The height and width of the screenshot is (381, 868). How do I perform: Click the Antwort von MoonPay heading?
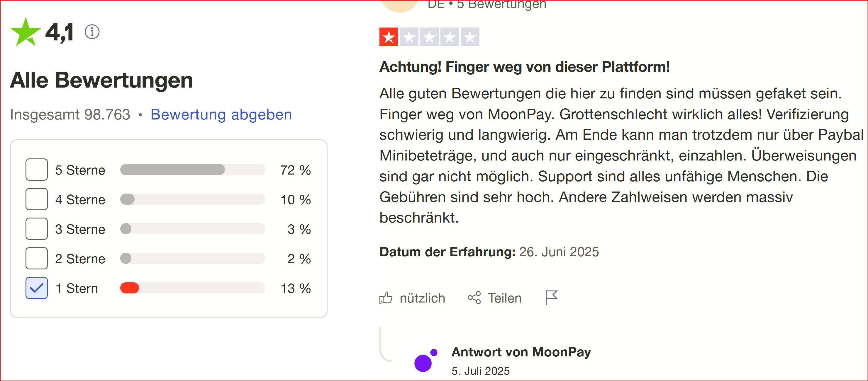click(521, 352)
